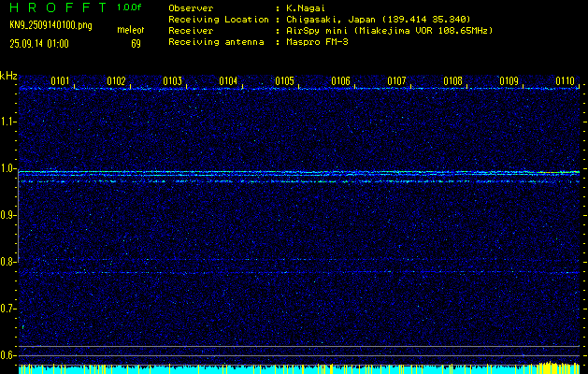Click the kHz axis unit label
Screen dimensions: 588x374
tap(8, 76)
